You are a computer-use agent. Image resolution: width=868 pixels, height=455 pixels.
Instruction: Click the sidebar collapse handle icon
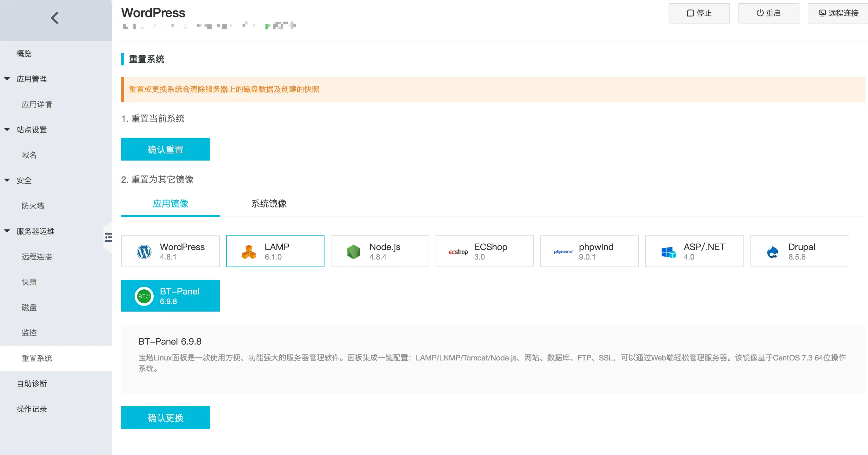click(108, 237)
